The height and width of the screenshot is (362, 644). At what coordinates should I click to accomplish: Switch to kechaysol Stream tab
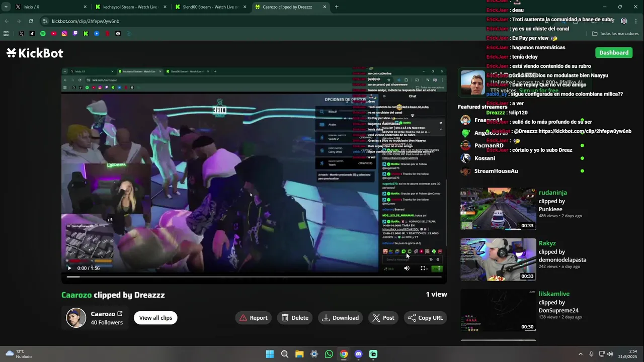pos(130,7)
